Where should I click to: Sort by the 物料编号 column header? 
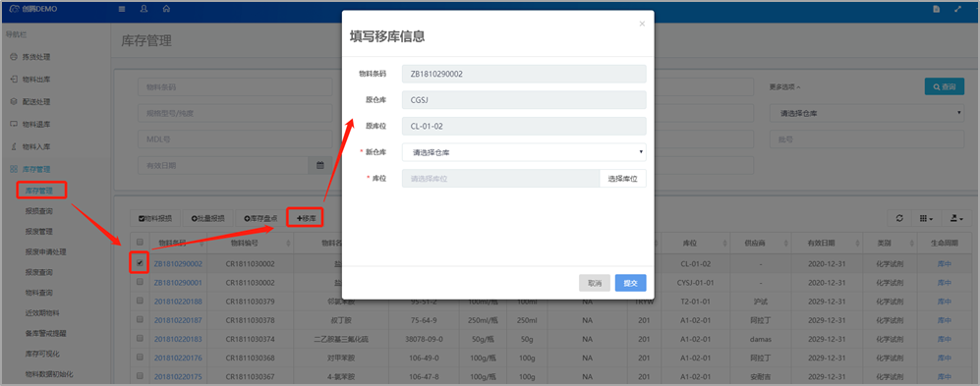250,243
